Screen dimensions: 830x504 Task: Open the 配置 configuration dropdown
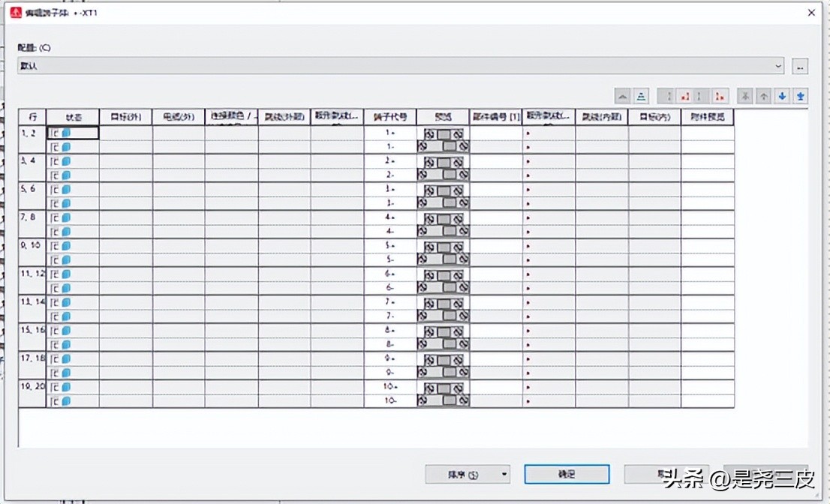click(780, 65)
